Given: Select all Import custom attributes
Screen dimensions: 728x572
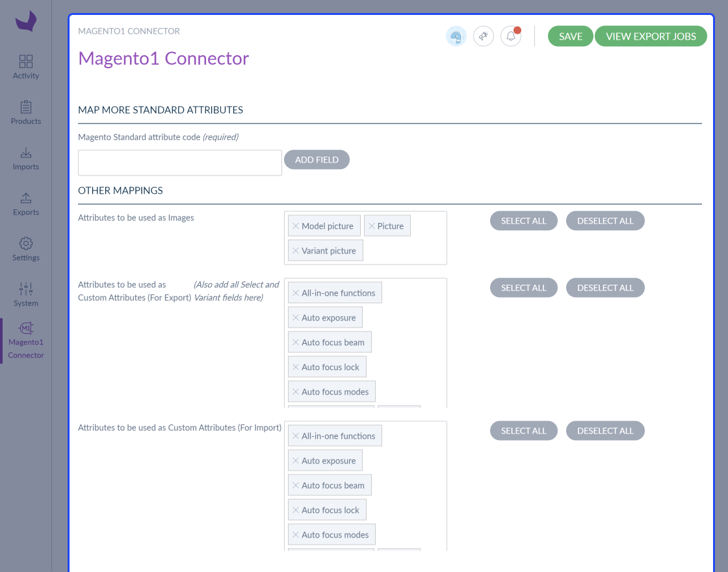Looking at the screenshot, I should click(523, 431).
